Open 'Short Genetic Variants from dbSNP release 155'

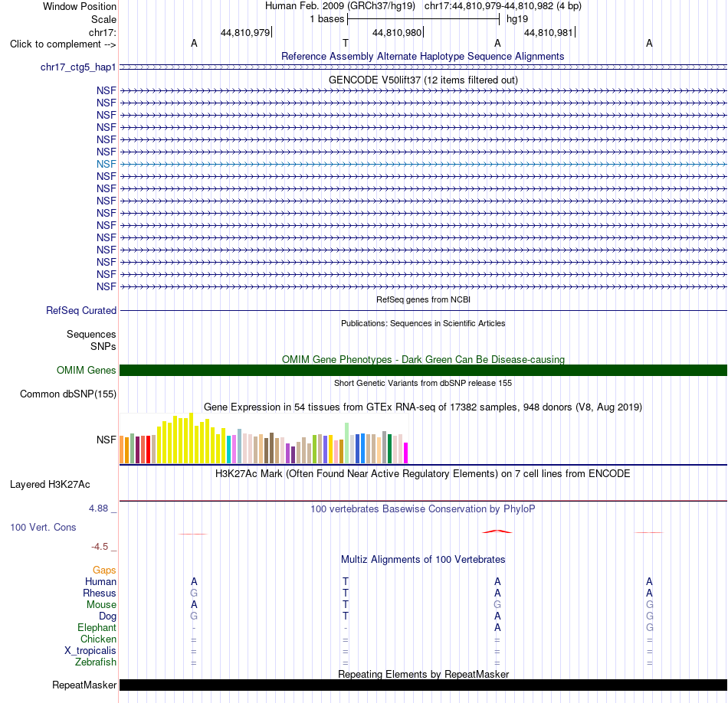tap(423, 384)
